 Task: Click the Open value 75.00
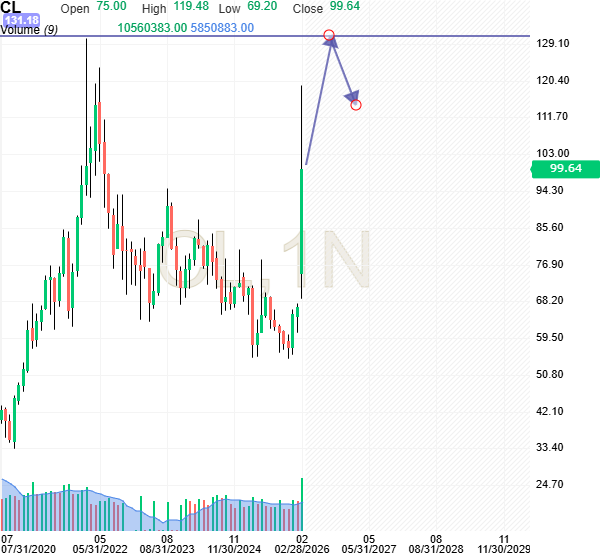tap(111, 7)
